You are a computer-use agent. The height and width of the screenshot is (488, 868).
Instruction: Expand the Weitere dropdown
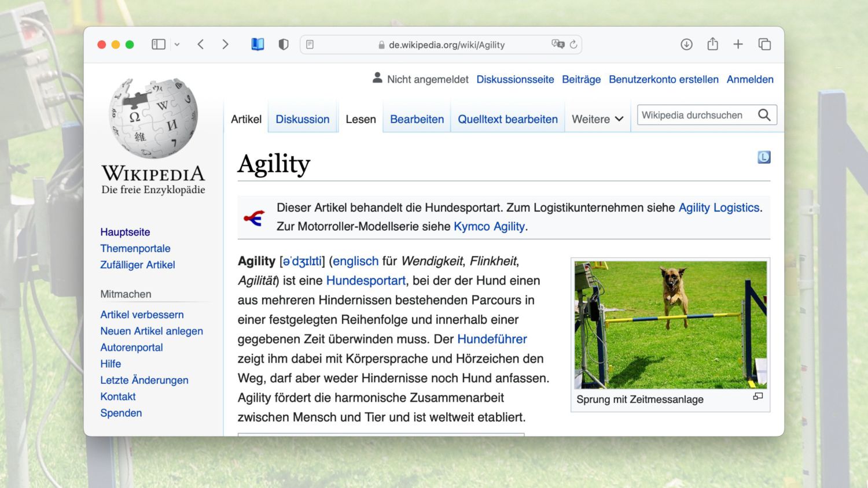coord(598,119)
